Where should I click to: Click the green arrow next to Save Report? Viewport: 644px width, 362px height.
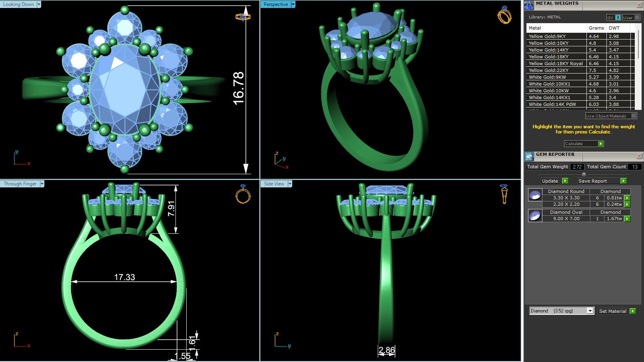(x=623, y=181)
